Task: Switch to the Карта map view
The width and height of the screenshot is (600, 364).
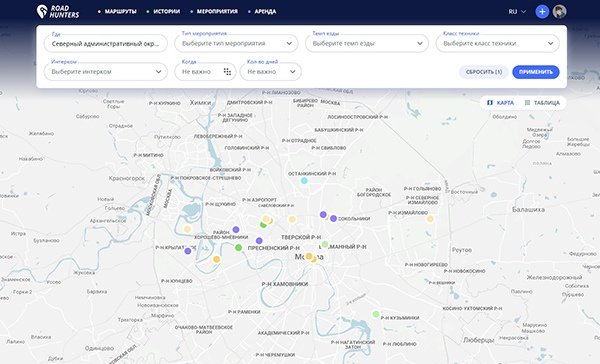Action: coord(501,103)
